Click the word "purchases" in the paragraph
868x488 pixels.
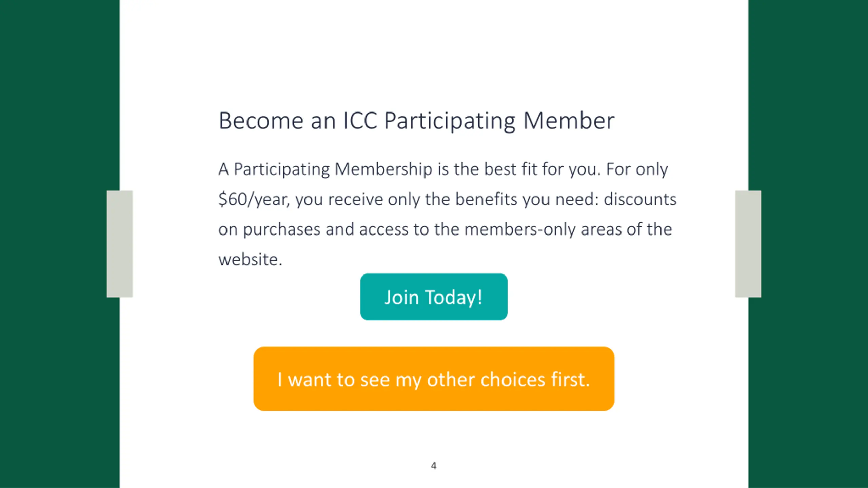pos(281,230)
